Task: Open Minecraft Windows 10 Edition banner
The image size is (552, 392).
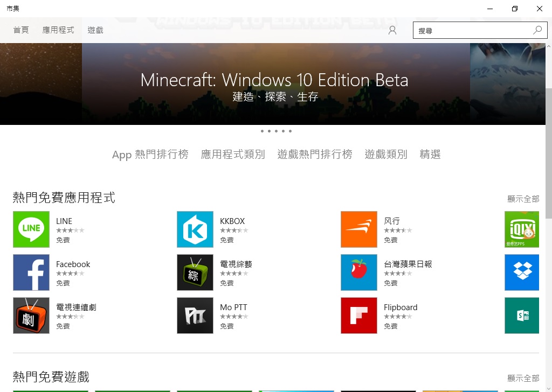Action: pos(276,84)
